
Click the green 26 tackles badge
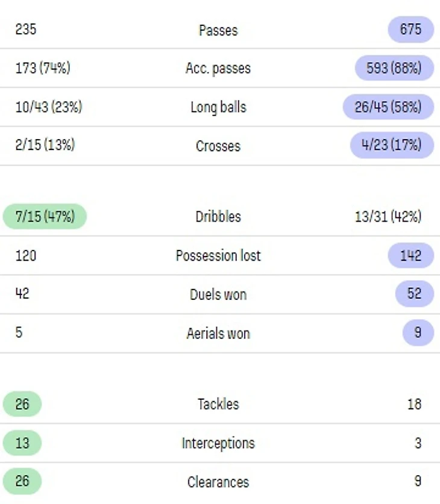pyautogui.click(x=22, y=404)
